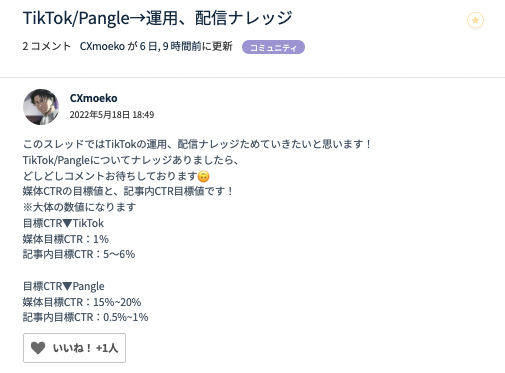Click CXmoeko name in the update info line
Viewport: 505px width, 373px height.
102,46
